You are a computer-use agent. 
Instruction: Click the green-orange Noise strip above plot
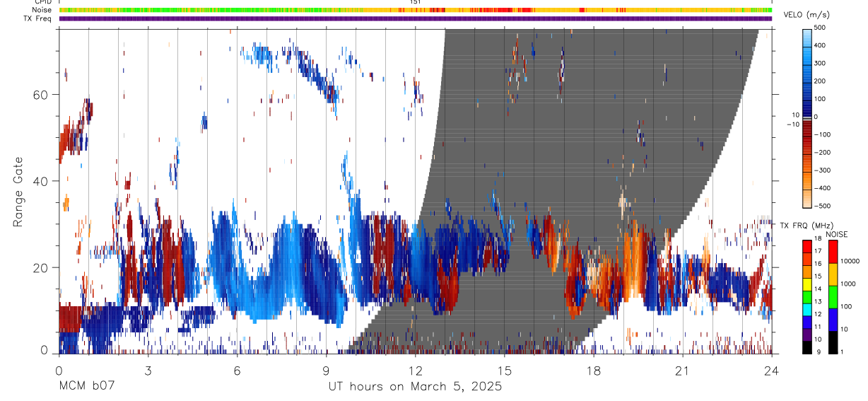tap(416, 10)
